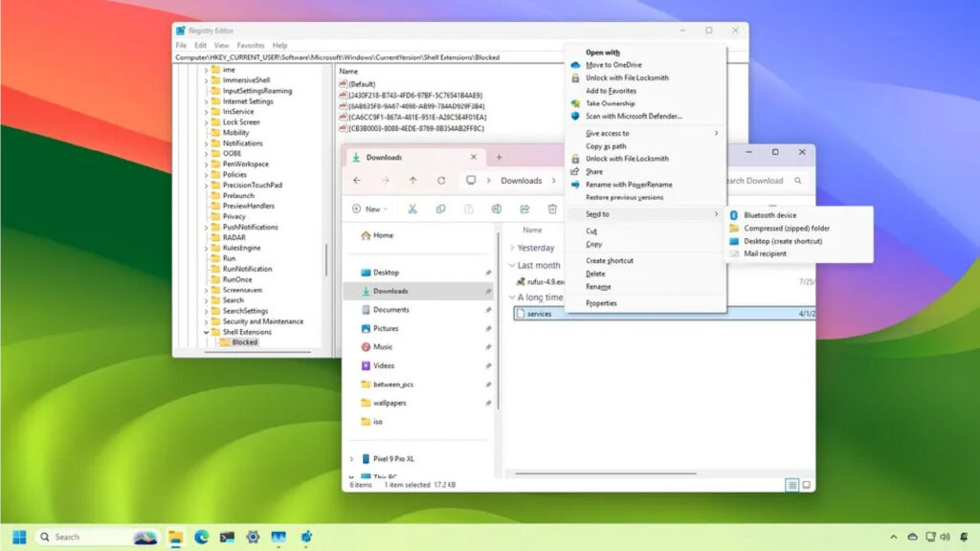
Task: Expand the Yesterday file group
Action: click(512, 248)
